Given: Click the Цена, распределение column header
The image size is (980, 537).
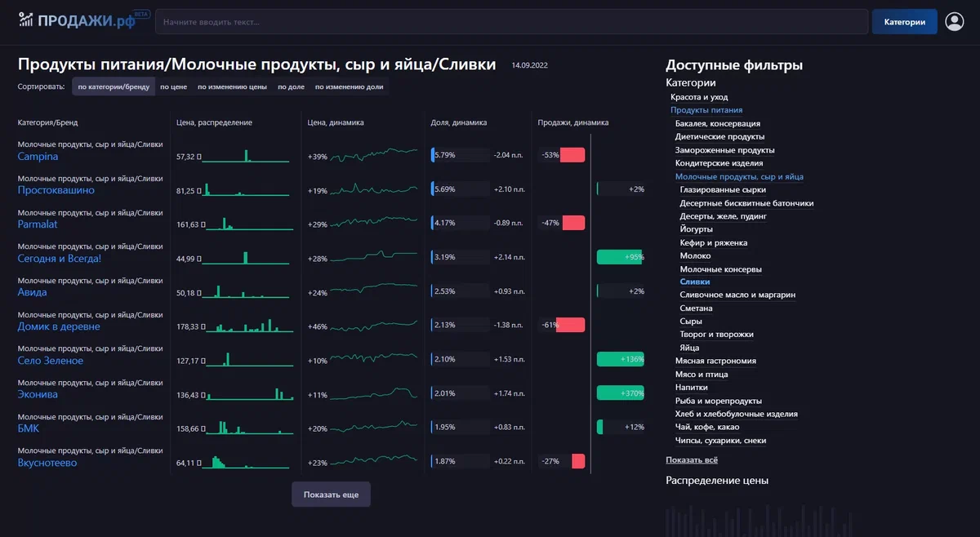Looking at the screenshot, I should [x=214, y=122].
